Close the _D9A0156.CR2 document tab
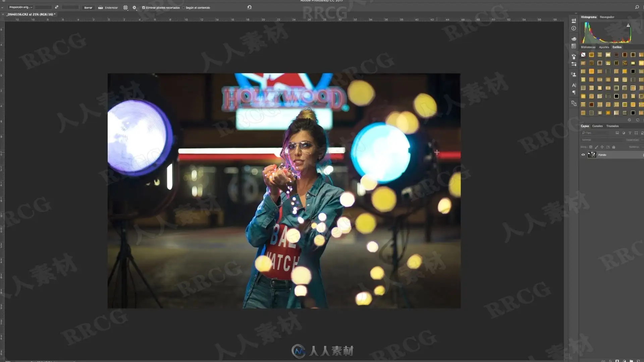The image size is (644, 362). [3, 14]
